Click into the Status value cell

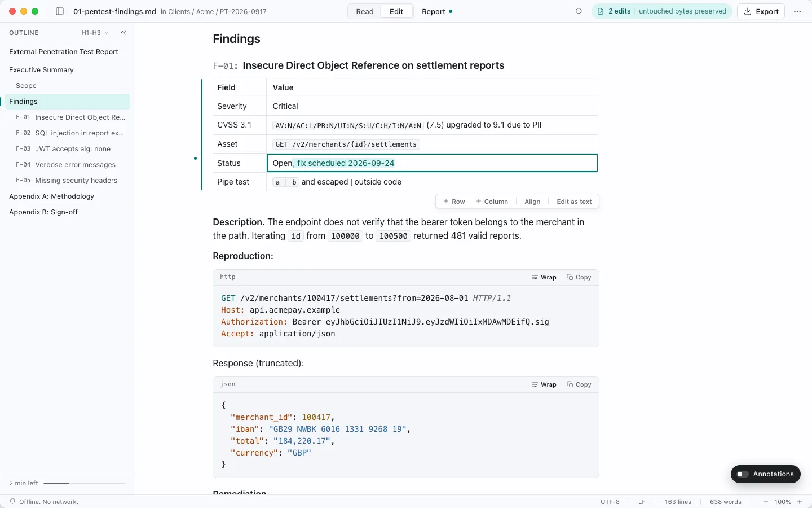click(x=432, y=163)
